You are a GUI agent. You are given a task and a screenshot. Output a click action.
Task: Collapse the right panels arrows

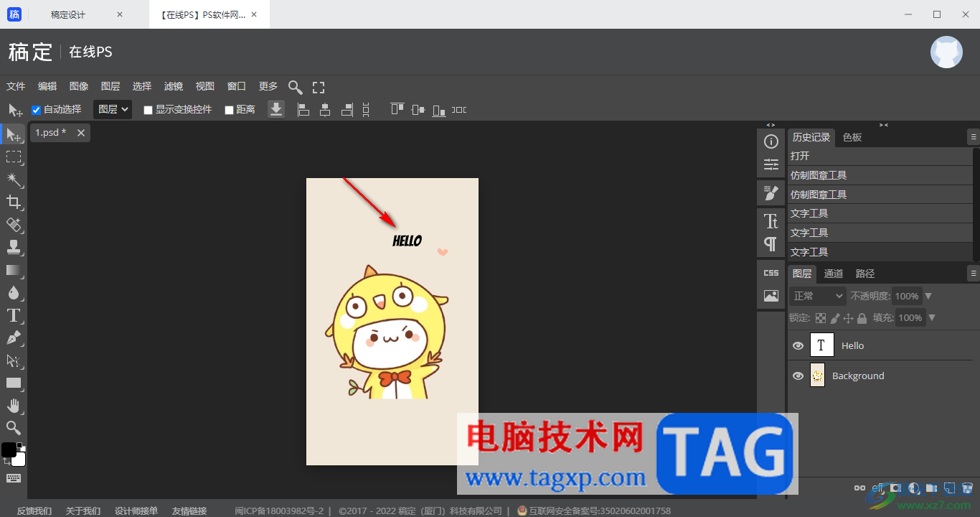coord(884,125)
